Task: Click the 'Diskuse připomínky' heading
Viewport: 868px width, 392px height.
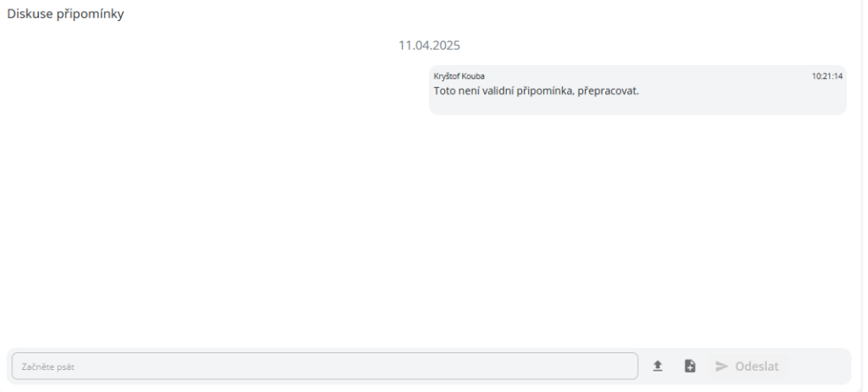Action: (x=65, y=14)
